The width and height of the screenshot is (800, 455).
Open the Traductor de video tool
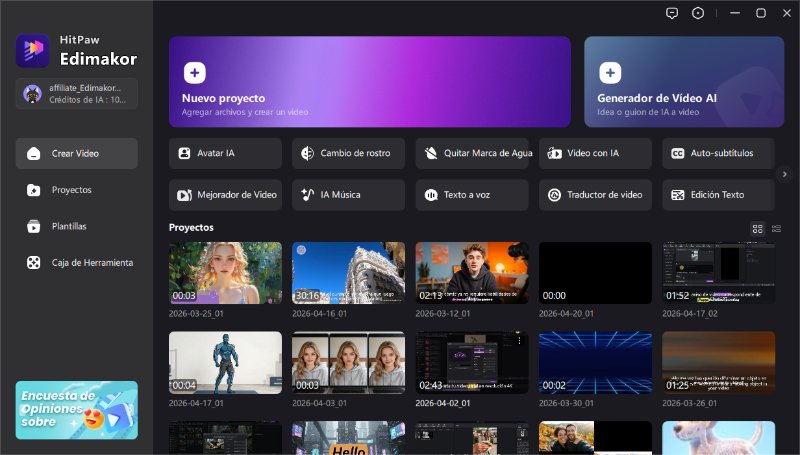[595, 194]
